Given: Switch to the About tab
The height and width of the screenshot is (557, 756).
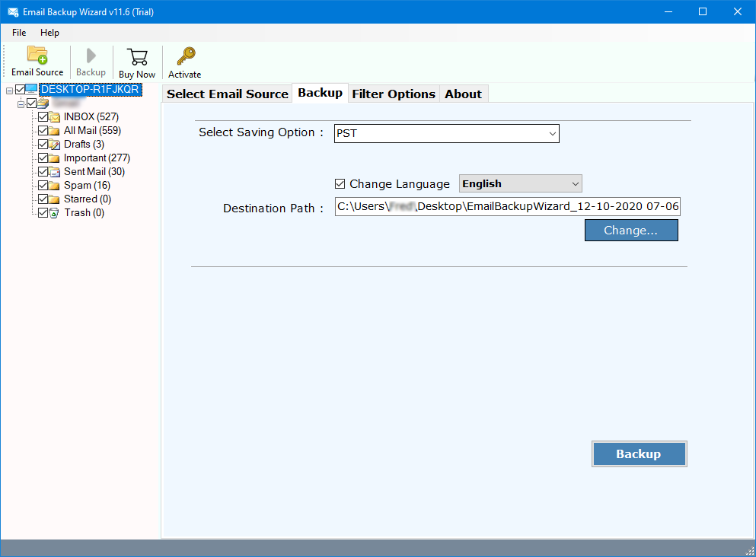Looking at the screenshot, I should coord(464,94).
